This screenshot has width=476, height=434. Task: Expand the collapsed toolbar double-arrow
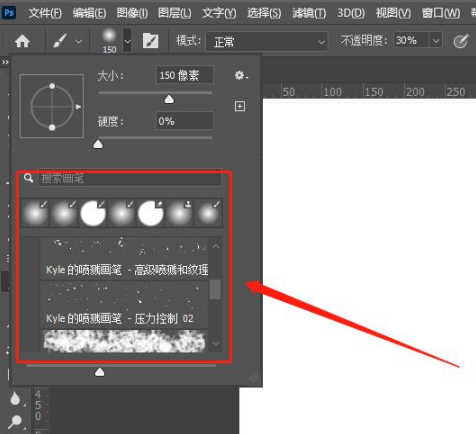(5, 62)
